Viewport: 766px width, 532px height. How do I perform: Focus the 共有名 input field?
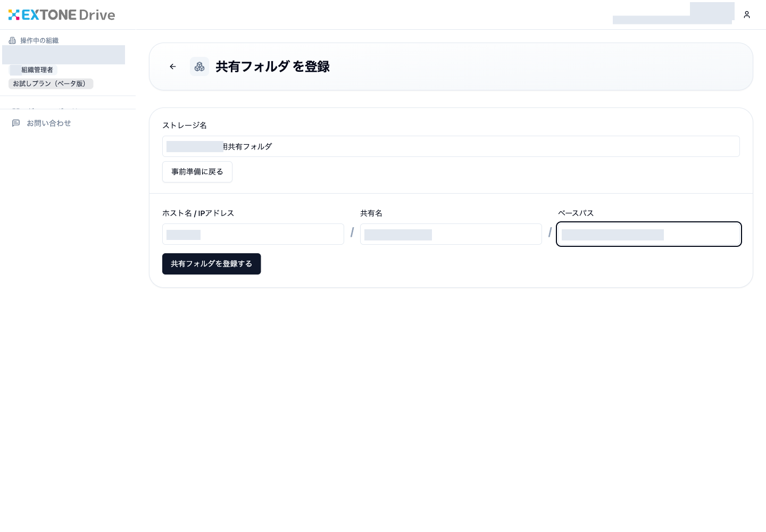click(x=451, y=234)
